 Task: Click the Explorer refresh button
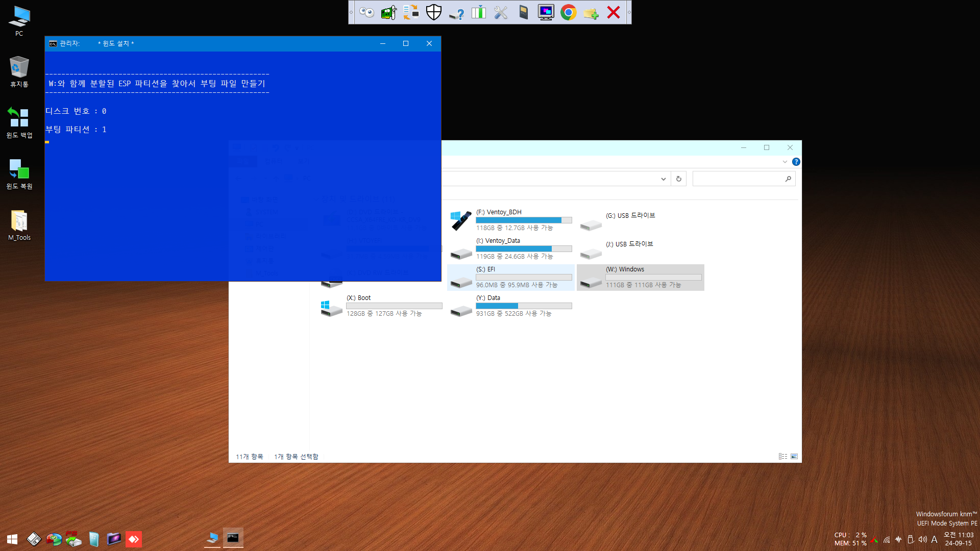[679, 179]
